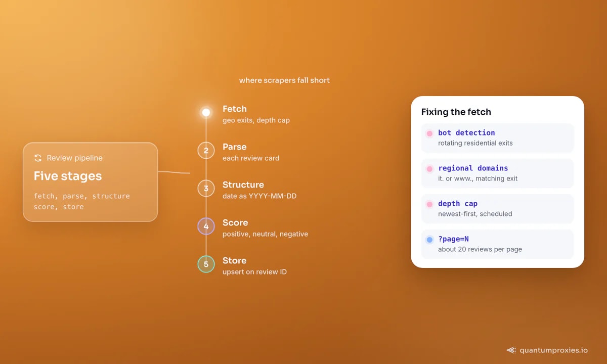This screenshot has width=607, height=364.
Task: Click the "geo exits, depth cap" description
Action: click(x=256, y=120)
